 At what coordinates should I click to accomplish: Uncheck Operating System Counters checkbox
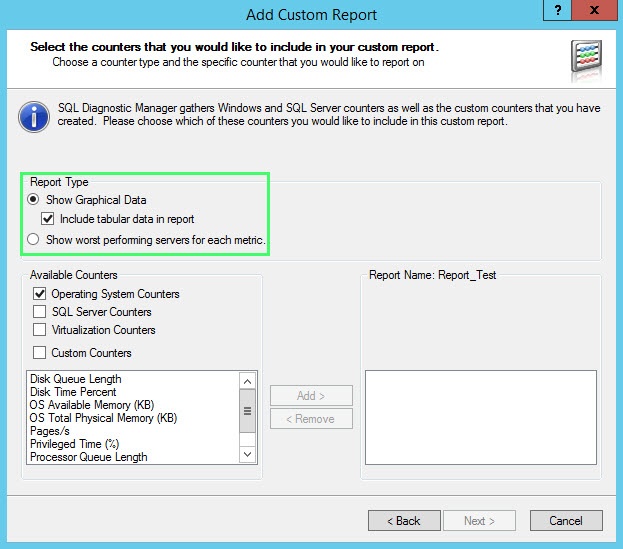pos(40,294)
